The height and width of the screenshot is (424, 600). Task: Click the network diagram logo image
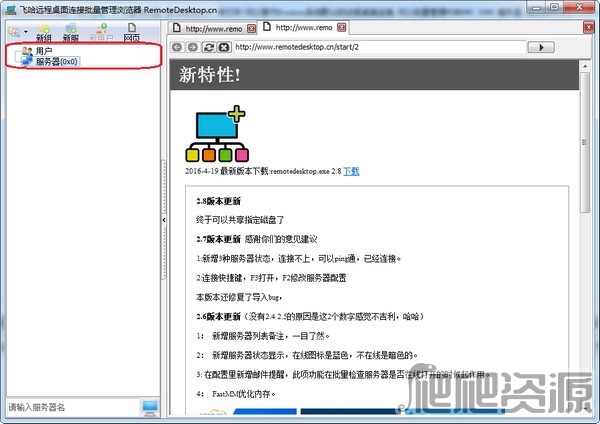coord(217,134)
